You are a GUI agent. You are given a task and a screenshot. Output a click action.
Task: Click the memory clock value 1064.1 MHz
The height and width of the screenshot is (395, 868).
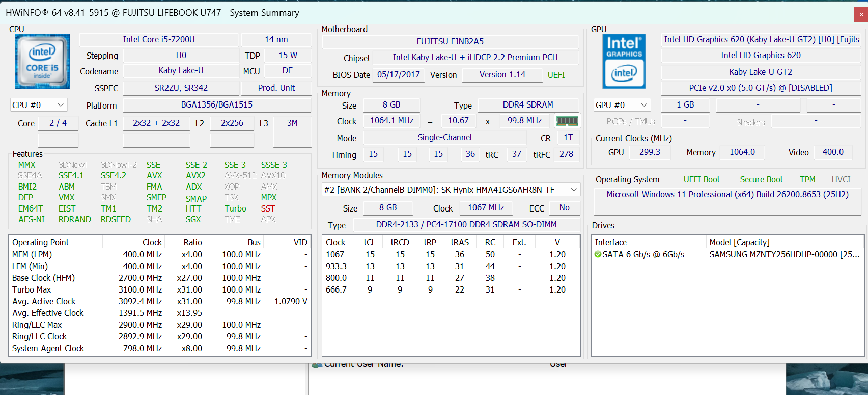coord(392,120)
